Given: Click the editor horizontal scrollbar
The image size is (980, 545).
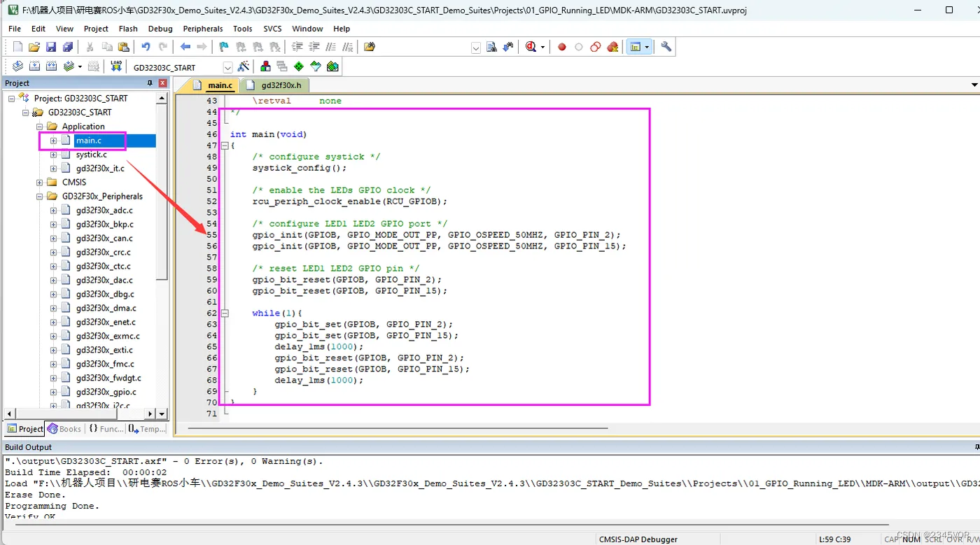Looking at the screenshot, I should tap(397, 427).
